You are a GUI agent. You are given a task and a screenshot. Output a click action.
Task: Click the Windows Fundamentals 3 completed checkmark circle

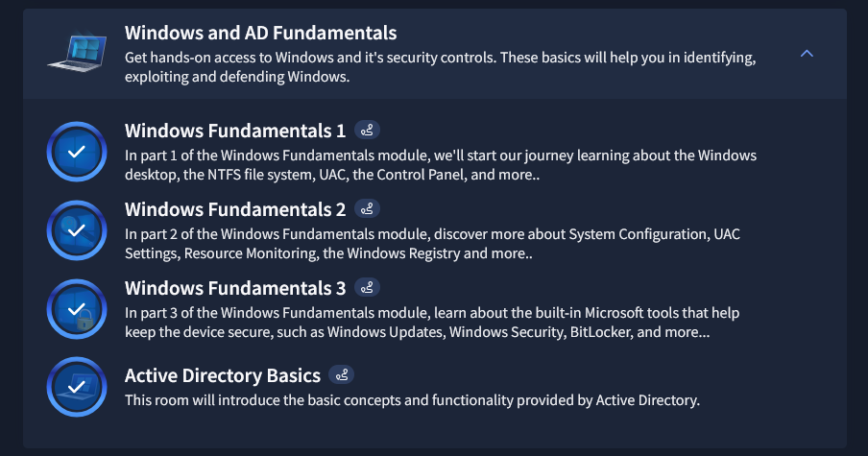[77, 309]
